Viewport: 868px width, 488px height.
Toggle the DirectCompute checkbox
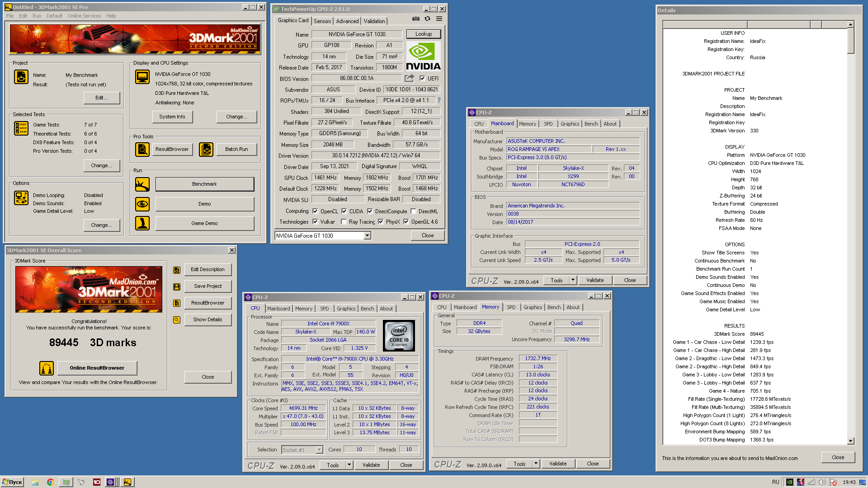click(370, 211)
